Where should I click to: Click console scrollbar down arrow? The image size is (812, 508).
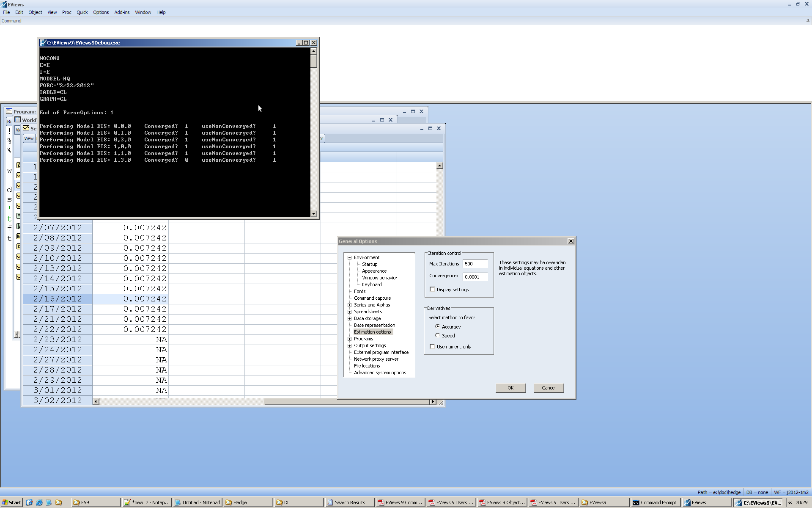[x=313, y=214]
